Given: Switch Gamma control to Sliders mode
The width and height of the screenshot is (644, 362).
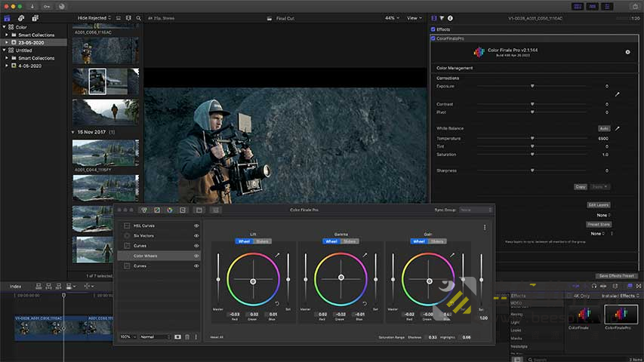Looking at the screenshot, I should pyautogui.click(x=350, y=241).
